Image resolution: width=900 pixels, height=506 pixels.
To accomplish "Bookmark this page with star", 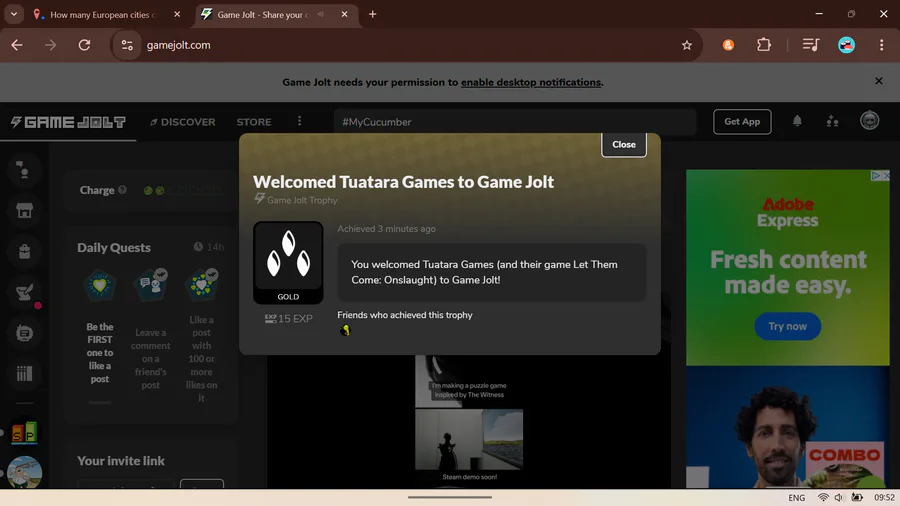I will coord(686,45).
